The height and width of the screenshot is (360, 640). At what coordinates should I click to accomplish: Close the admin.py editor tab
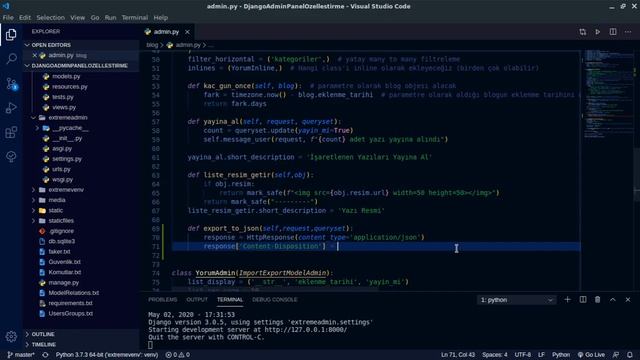coord(187,32)
